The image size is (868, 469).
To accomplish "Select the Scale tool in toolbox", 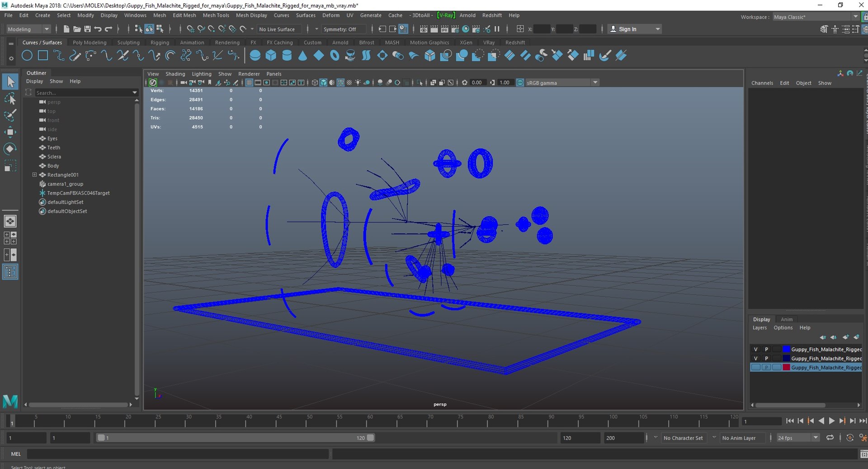I will pos(10,166).
